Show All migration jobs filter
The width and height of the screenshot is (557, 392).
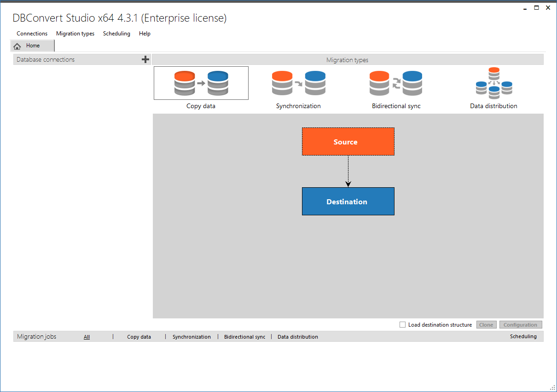pyautogui.click(x=87, y=337)
